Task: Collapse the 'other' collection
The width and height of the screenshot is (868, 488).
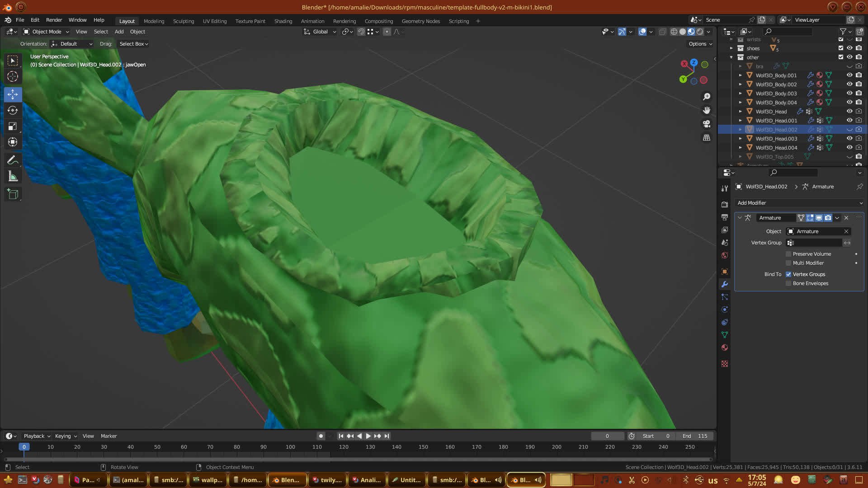Action: pos(731,57)
